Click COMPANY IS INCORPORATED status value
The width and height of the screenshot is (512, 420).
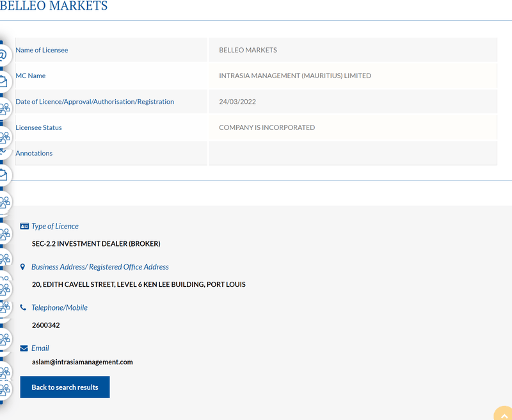[267, 127]
